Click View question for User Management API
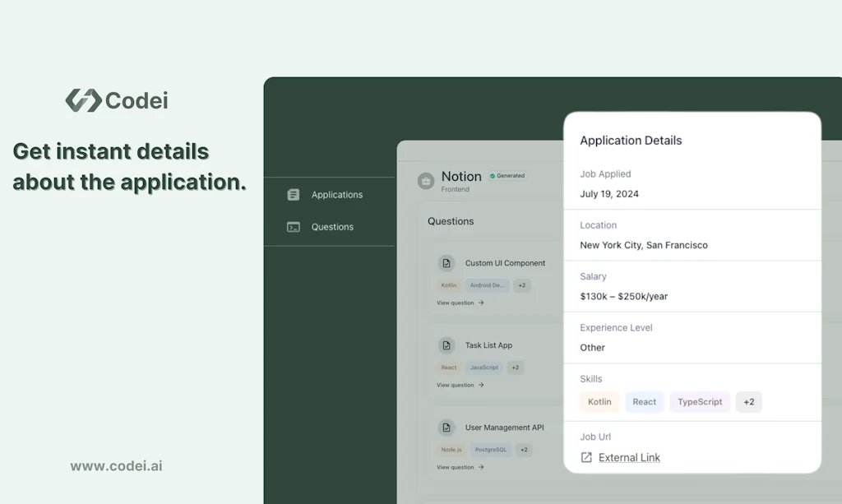The image size is (842, 504). (453, 467)
